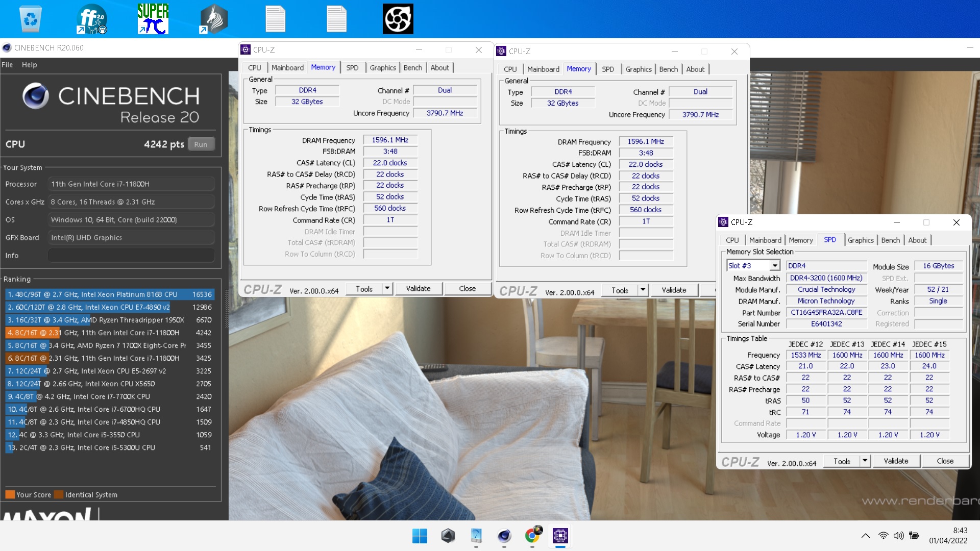Screen dimensions: 980x551
Task: Click the dark hexagon app taskbar icon
Action: coord(448,536)
